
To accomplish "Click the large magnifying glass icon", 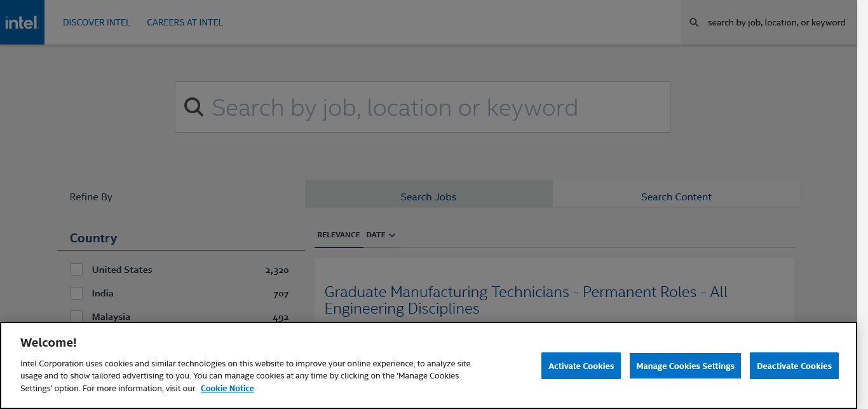I will (x=194, y=107).
